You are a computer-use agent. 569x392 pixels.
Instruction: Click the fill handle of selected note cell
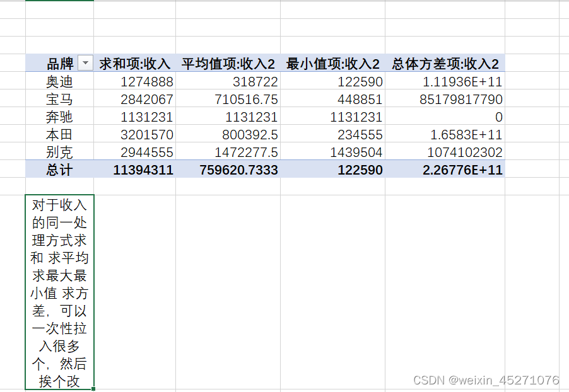[93, 389]
